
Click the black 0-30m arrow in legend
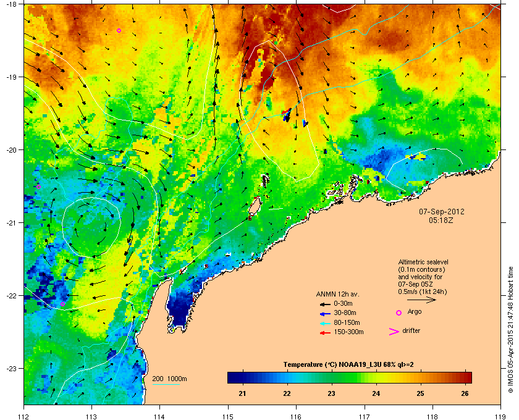[x=325, y=304]
